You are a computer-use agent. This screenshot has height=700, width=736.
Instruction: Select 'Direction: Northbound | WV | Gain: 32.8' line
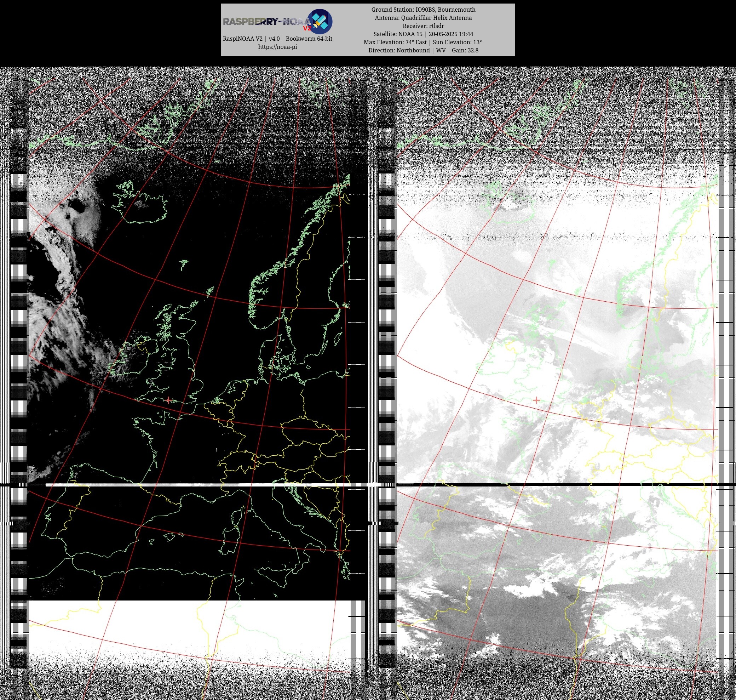[423, 50]
